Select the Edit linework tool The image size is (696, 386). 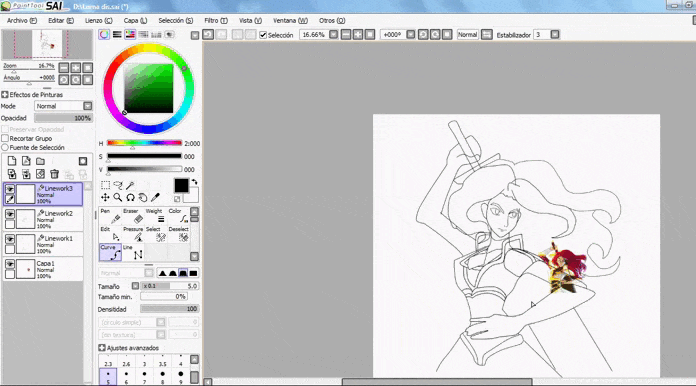point(110,234)
